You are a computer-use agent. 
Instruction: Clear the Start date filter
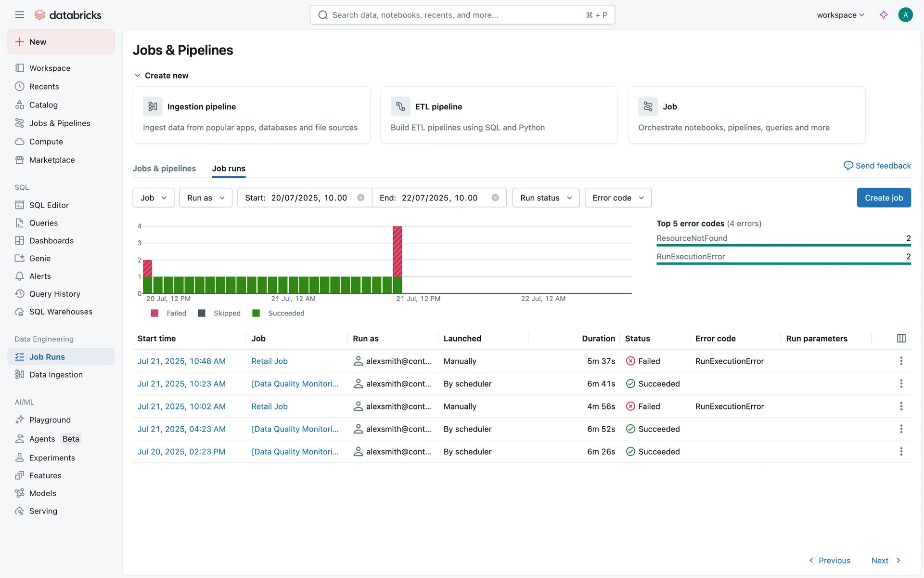click(x=361, y=198)
